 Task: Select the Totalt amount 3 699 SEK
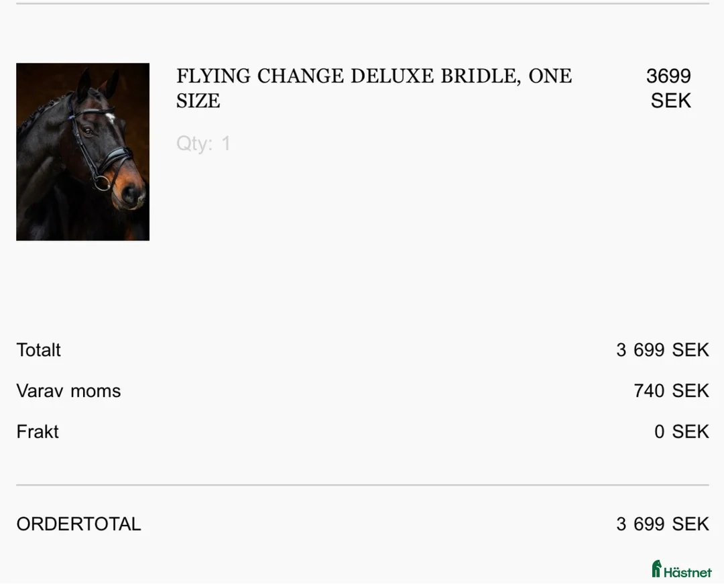tap(662, 350)
